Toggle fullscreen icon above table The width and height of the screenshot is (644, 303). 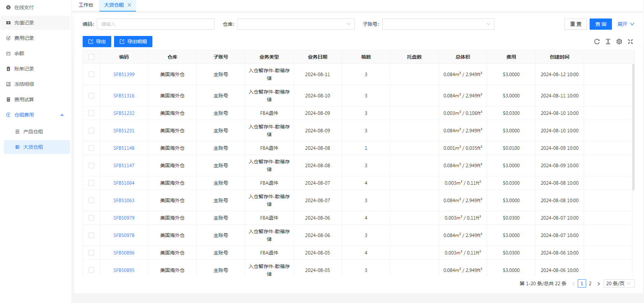[630, 42]
